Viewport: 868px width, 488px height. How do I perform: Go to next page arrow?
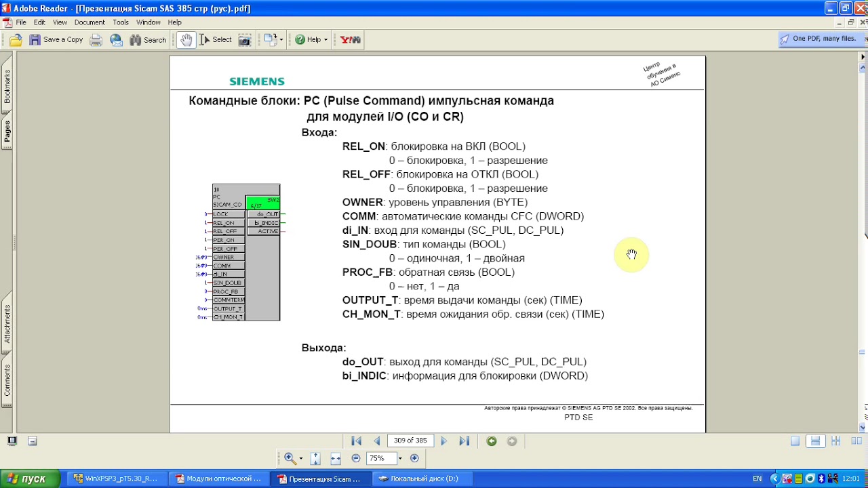443,441
